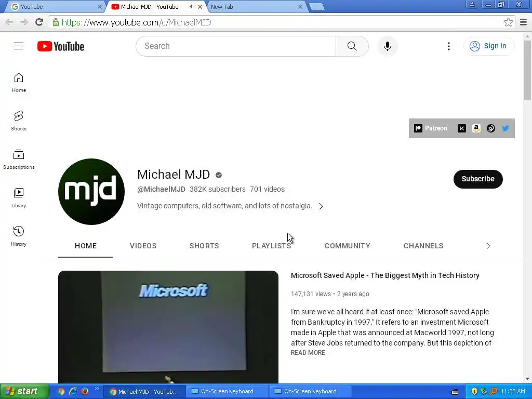The height and width of the screenshot is (399, 532).
Task: Go forward in browser history
Action: 24,22
